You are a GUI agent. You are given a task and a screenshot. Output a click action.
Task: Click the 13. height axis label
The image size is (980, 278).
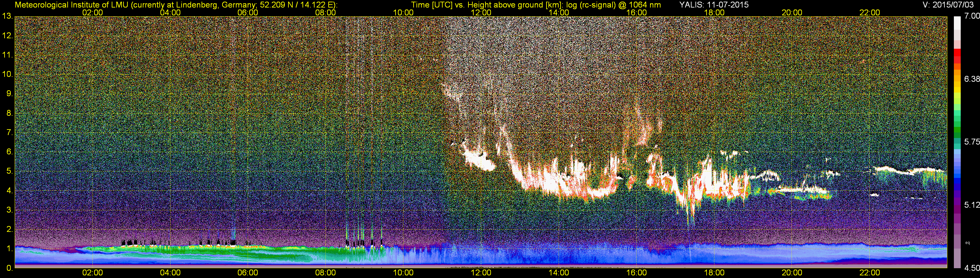point(7,16)
